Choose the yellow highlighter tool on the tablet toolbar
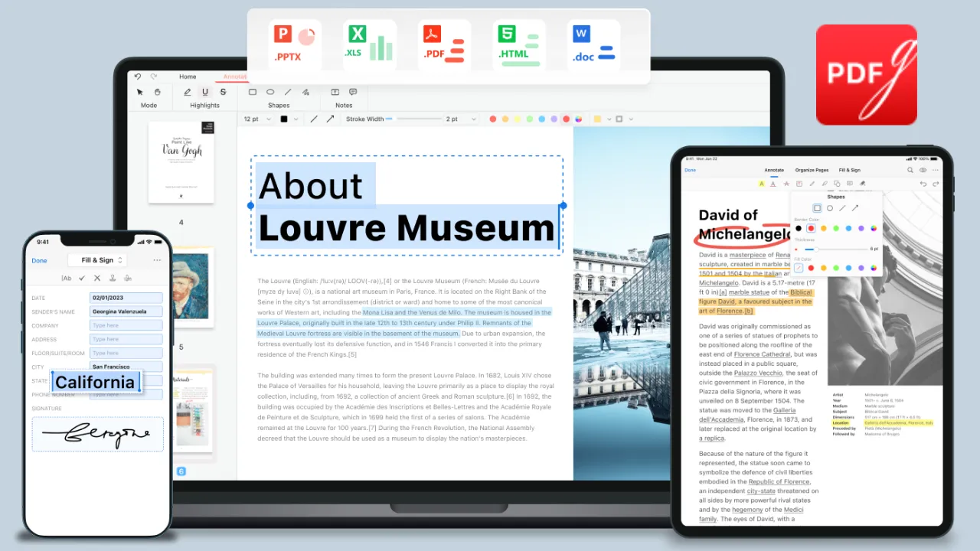This screenshot has height=551, width=980. click(762, 184)
